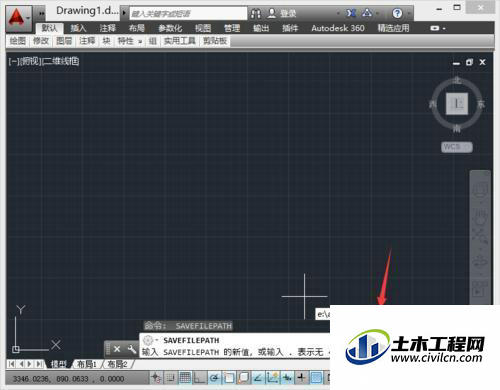Viewport: 500px width, 390px height.
Task: Open the 组 ribbon panel
Action: (152, 41)
